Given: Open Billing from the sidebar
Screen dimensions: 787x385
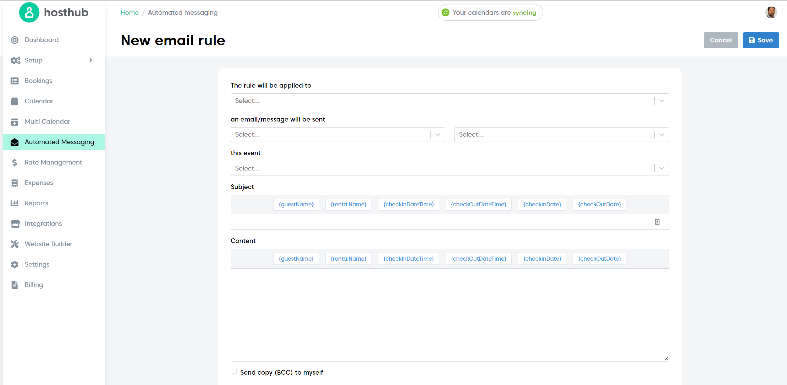Looking at the screenshot, I should point(34,285).
